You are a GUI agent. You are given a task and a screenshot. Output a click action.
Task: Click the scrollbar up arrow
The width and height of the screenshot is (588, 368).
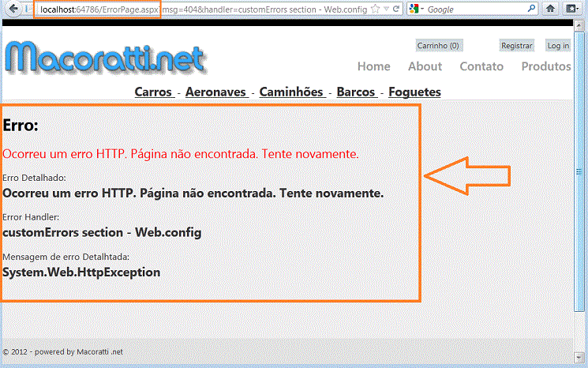coord(582,32)
